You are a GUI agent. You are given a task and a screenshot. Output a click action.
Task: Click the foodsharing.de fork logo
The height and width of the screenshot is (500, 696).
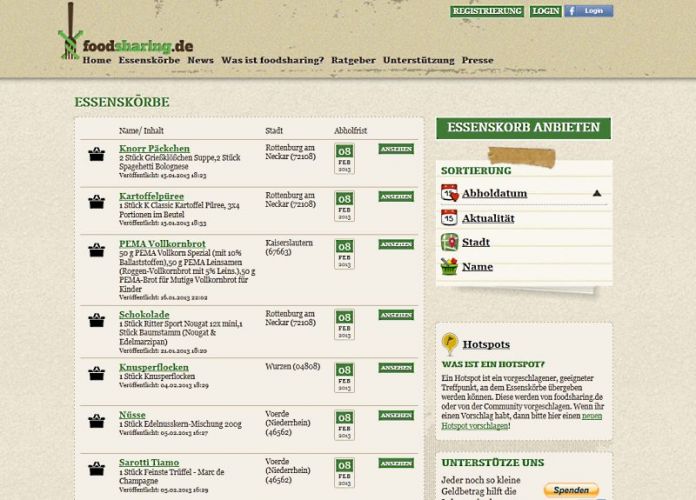tap(70, 38)
